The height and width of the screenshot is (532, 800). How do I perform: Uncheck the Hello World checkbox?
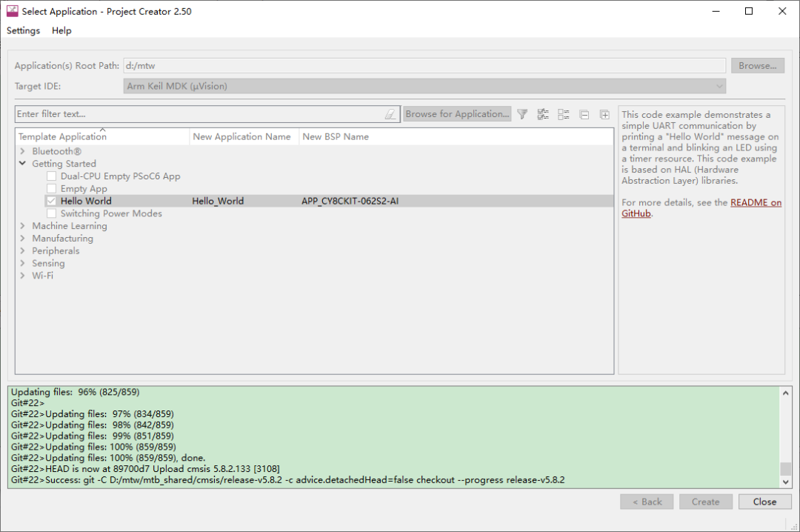(52, 201)
